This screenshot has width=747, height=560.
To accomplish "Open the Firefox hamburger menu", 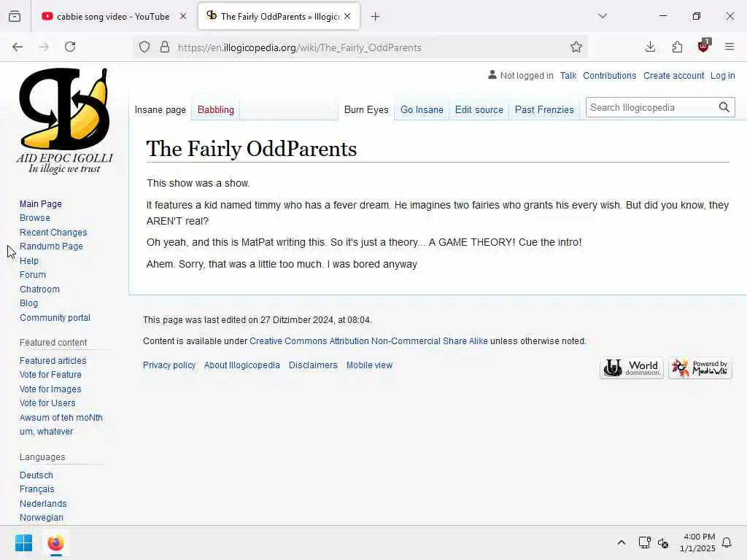I will coord(729,47).
